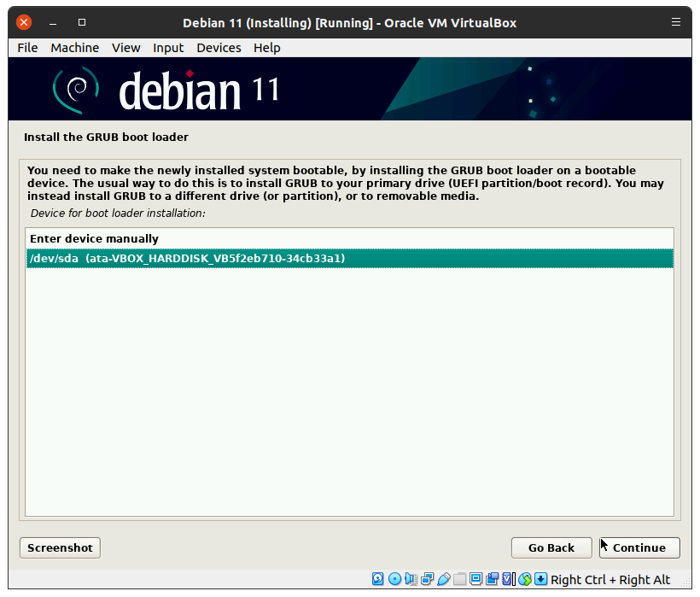The image size is (700, 597).
Task: Click the display monitor indicator icon
Action: tap(475, 580)
